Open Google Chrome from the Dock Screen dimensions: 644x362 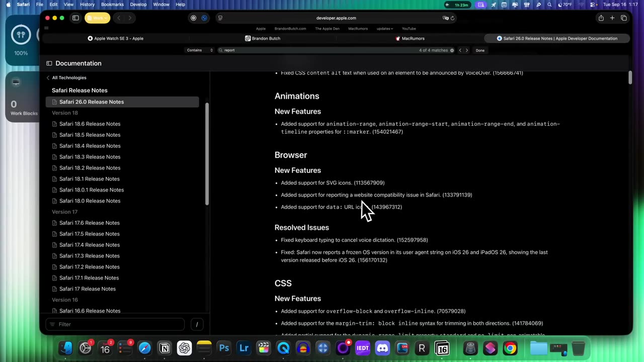point(510,348)
